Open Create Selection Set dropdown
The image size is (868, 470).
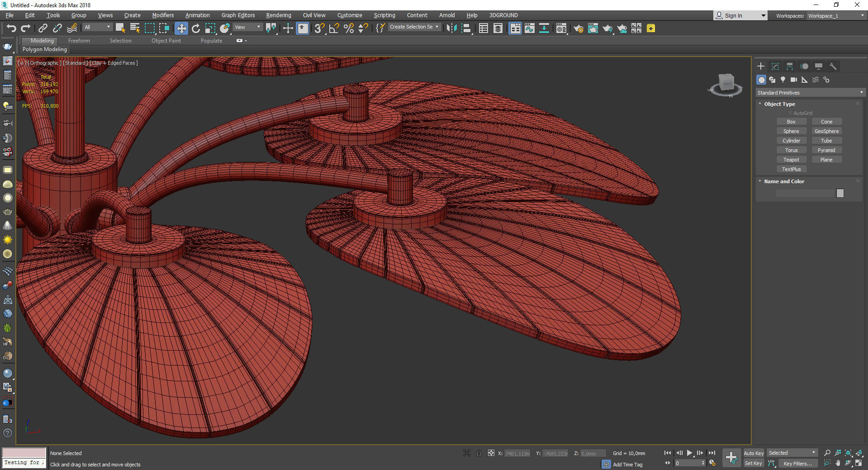pyautogui.click(x=414, y=27)
